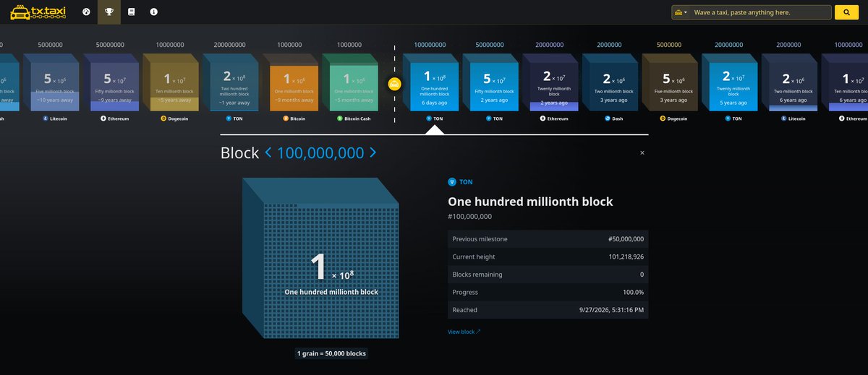Open the 'View block' link

pos(464,332)
